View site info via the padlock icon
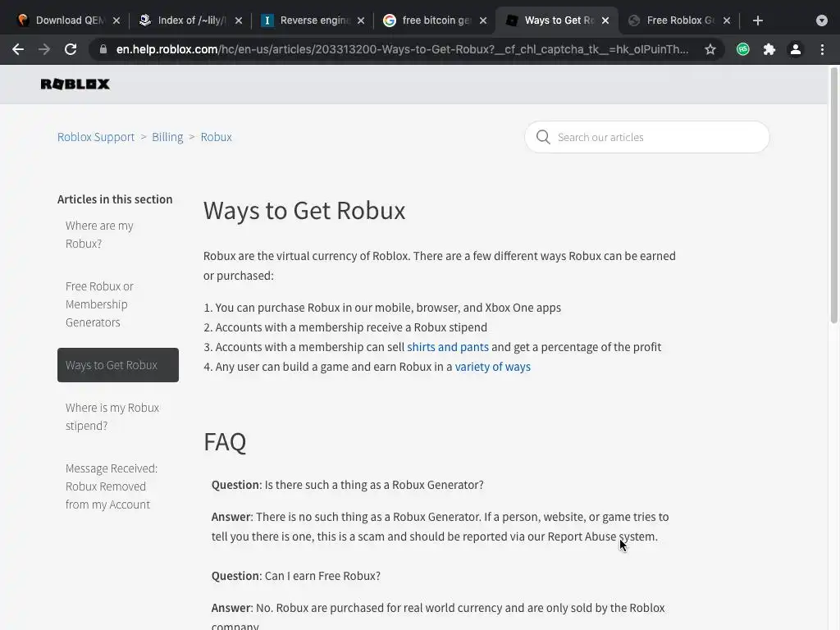This screenshot has width=840, height=630. tap(103, 49)
